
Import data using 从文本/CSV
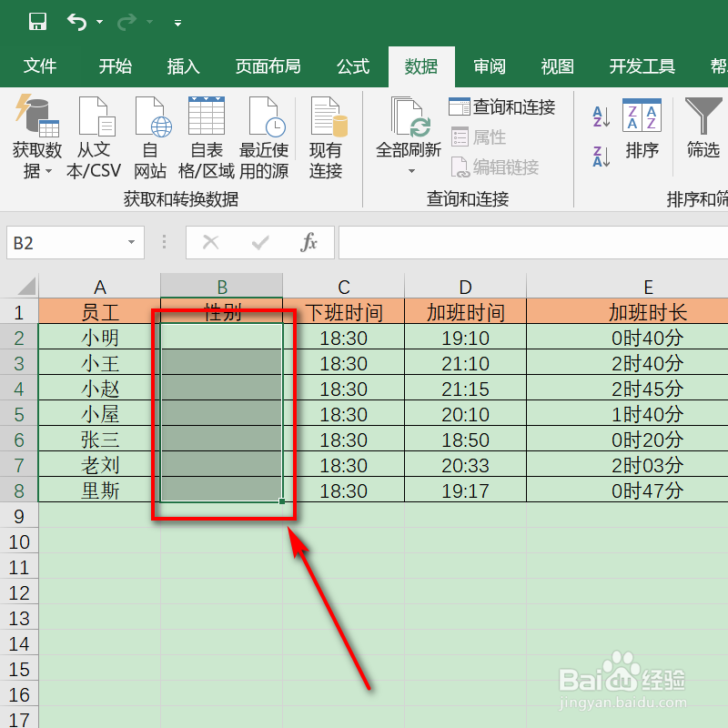click(x=94, y=132)
